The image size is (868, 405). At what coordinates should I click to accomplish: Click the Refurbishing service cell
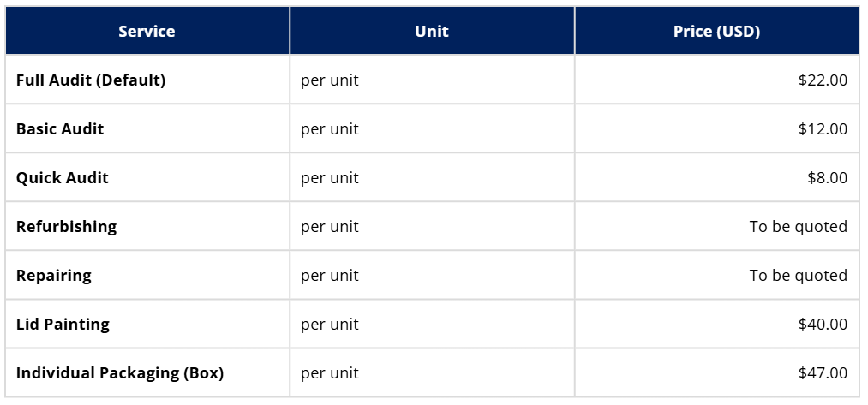[x=67, y=227]
